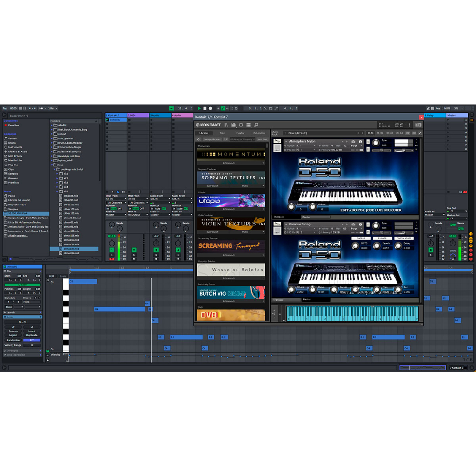The height and width of the screenshot is (476, 476).
Task: Click the Kontakt panic exclamation icon
Action: (409, 125)
